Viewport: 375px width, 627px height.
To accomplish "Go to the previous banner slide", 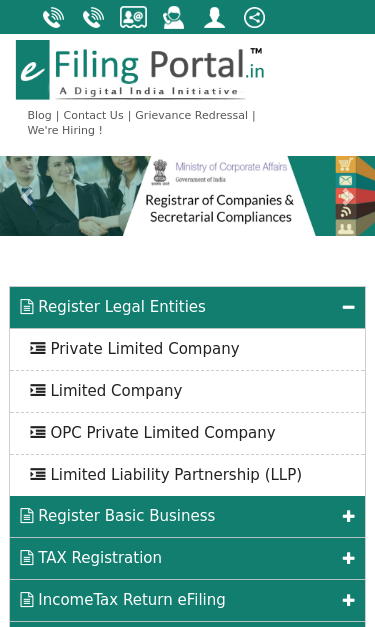I will coord(27,196).
